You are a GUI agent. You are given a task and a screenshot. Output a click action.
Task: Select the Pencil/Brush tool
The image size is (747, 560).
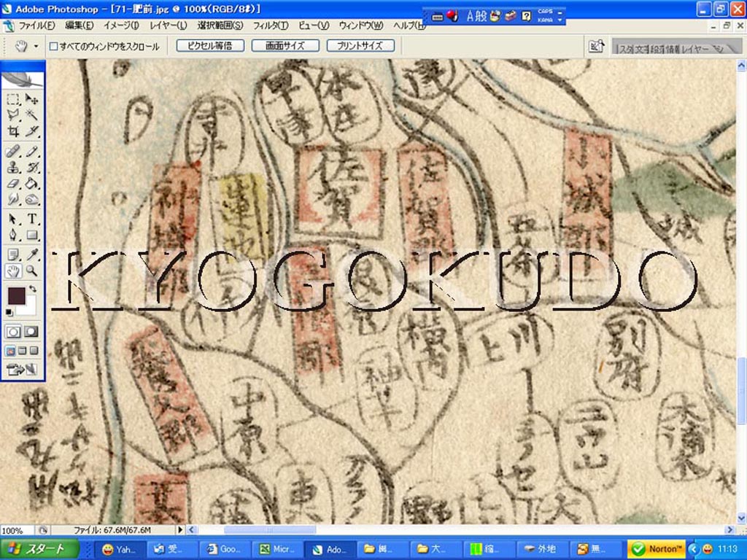(31, 152)
